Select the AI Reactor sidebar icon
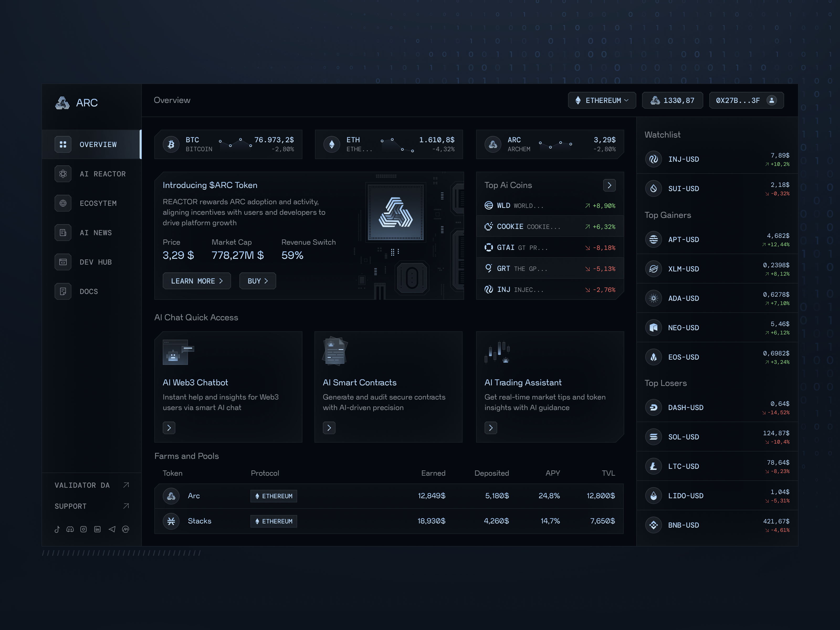The width and height of the screenshot is (840, 630). click(x=63, y=174)
